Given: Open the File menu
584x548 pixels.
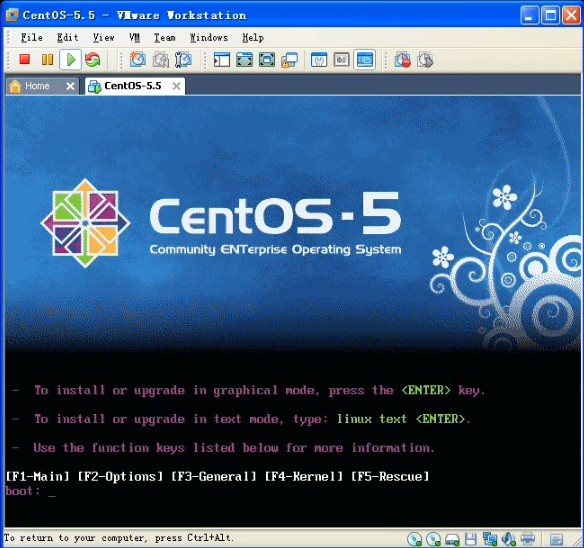Looking at the screenshot, I should click(x=32, y=38).
